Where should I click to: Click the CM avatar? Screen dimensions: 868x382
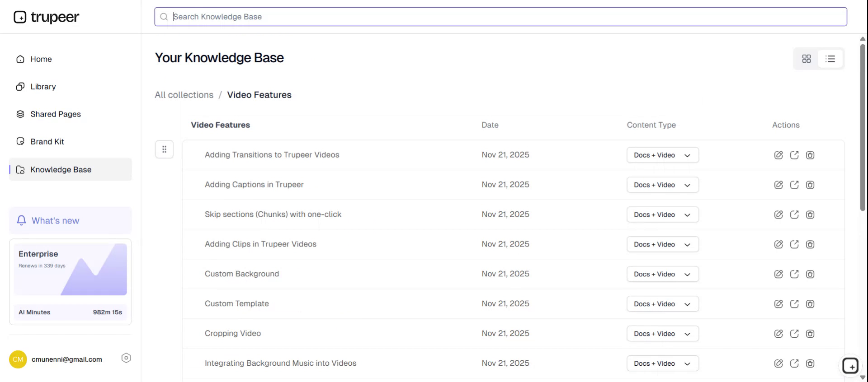pyautogui.click(x=18, y=359)
